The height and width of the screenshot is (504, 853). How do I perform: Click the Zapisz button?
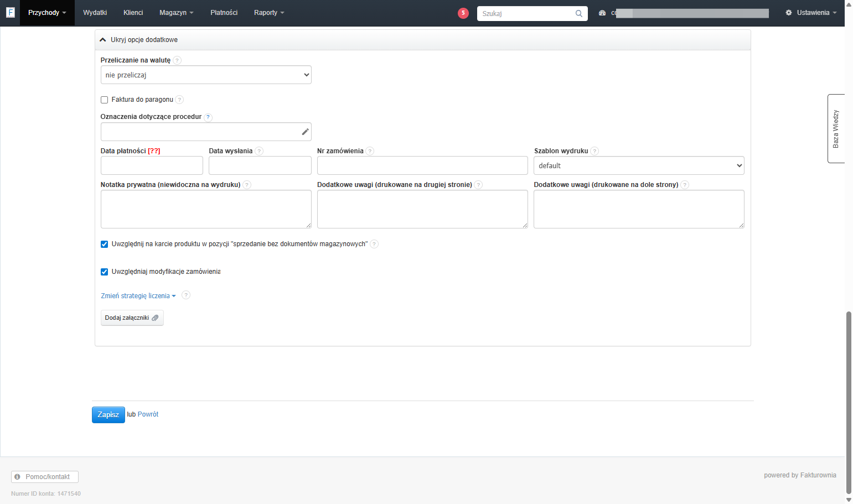(x=108, y=415)
